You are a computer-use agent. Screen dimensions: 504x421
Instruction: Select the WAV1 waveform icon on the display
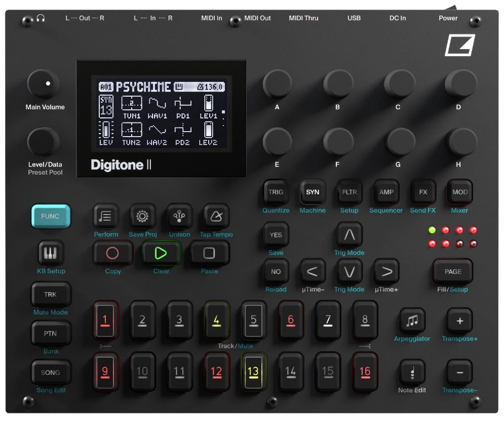point(157,103)
